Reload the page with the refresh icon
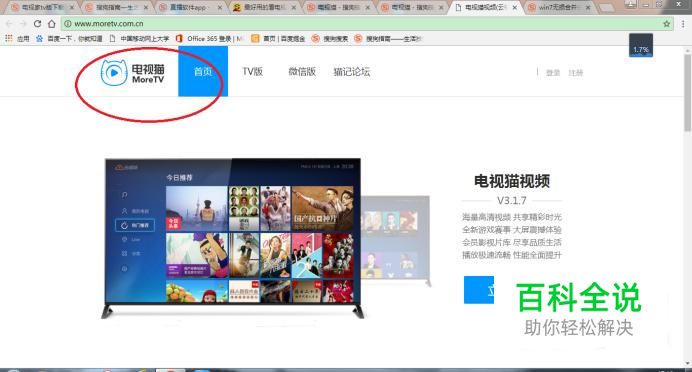 pyautogui.click(x=38, y=24)
